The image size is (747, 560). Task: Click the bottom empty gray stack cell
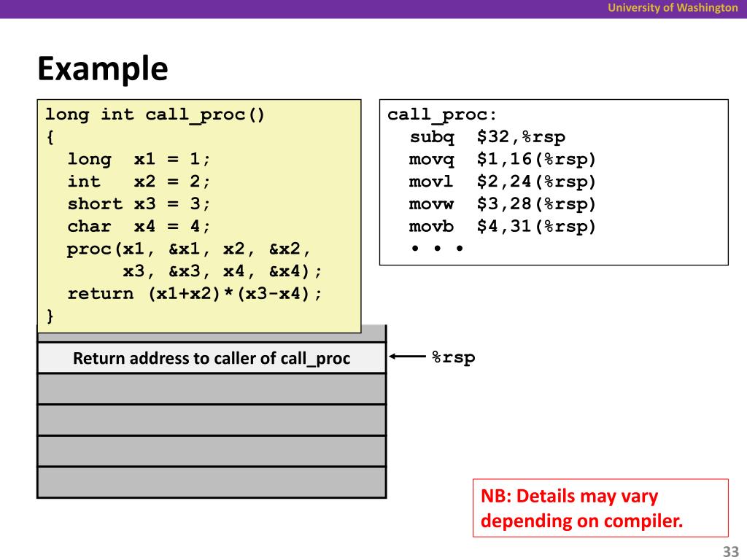click(x=212, y=482)
